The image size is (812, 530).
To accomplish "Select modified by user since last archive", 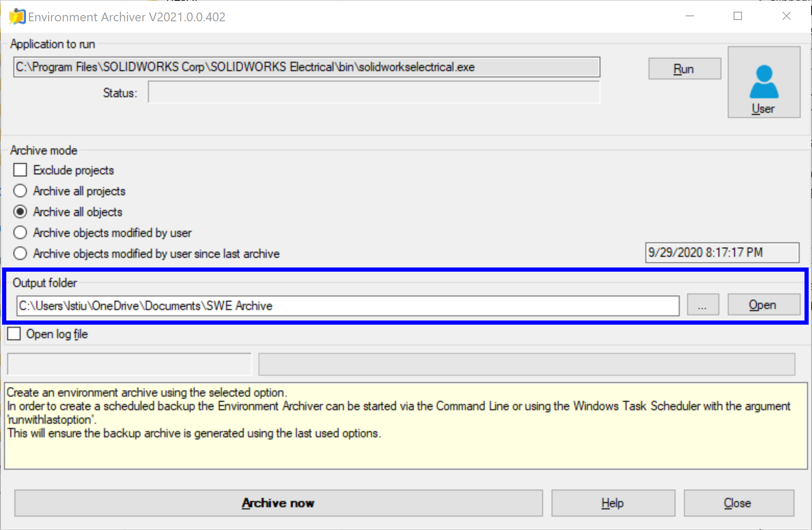I will [20, 253].
